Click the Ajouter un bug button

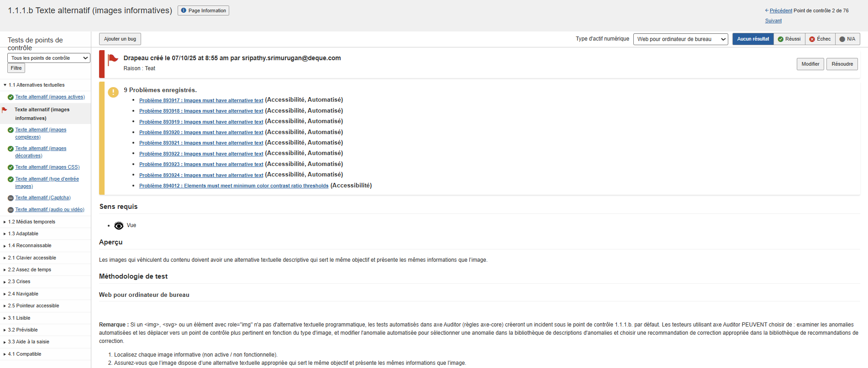(120, 39)
